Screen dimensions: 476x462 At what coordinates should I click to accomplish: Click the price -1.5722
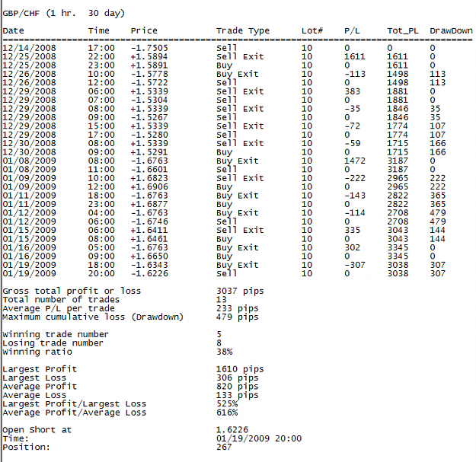coord(149,83)
